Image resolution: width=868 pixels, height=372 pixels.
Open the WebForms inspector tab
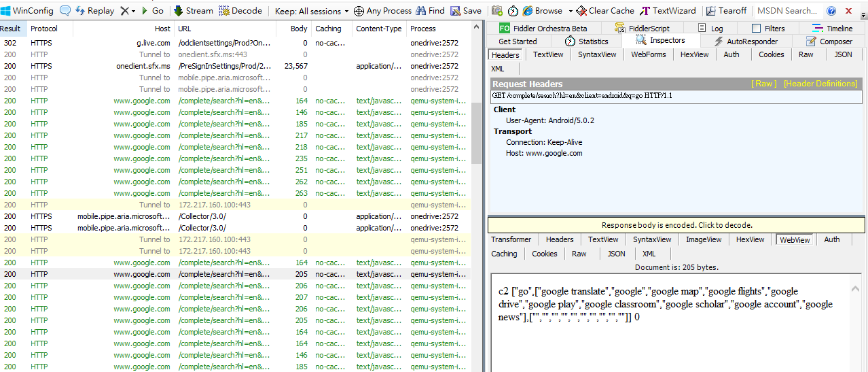click(x=648, y=54)
